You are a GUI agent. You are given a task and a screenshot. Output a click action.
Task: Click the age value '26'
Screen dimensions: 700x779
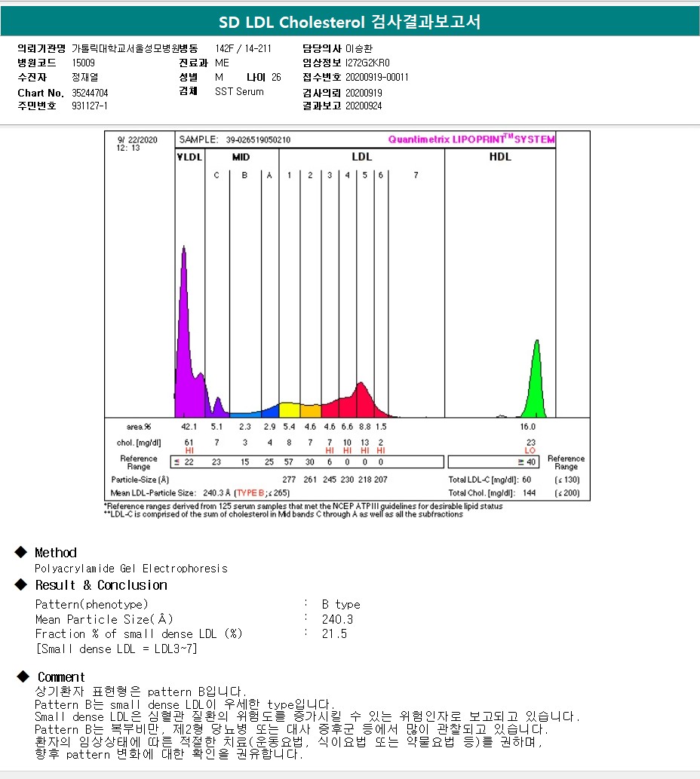tap(276, 78)
